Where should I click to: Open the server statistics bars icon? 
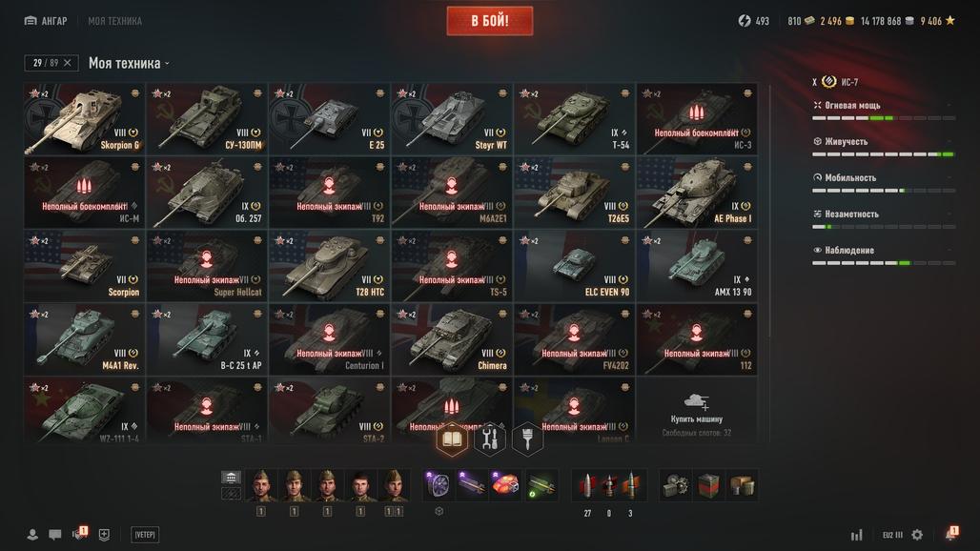(857, 535)
